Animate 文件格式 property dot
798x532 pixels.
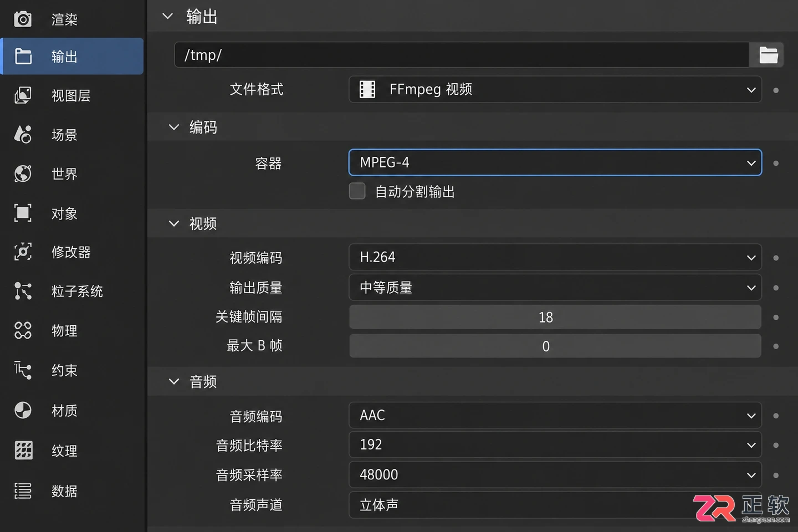(776, 90)
